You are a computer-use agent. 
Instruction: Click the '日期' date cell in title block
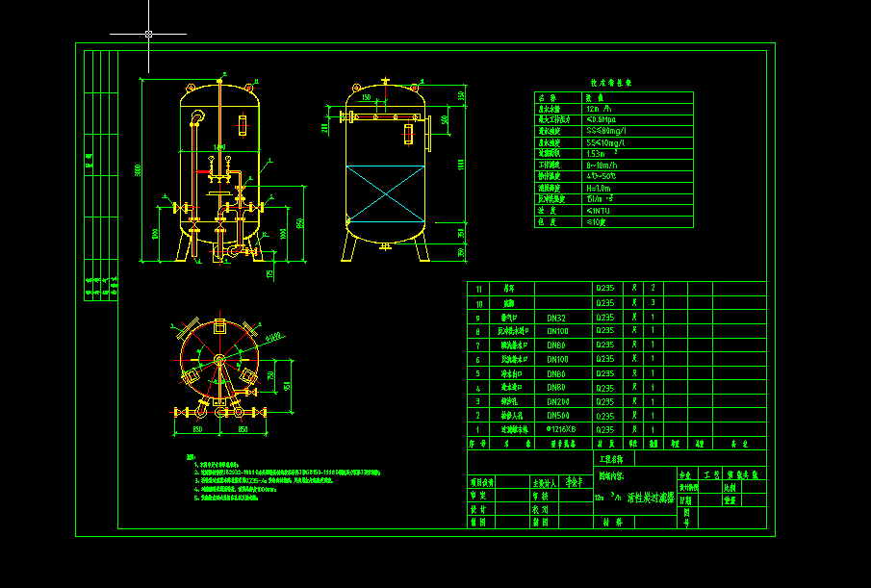685,500
